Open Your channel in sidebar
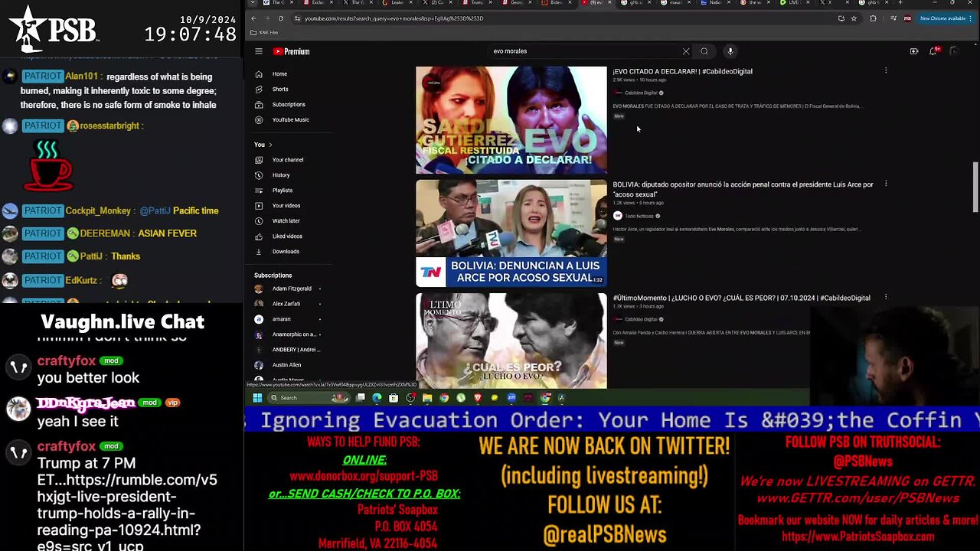 [x=288, y=160]
